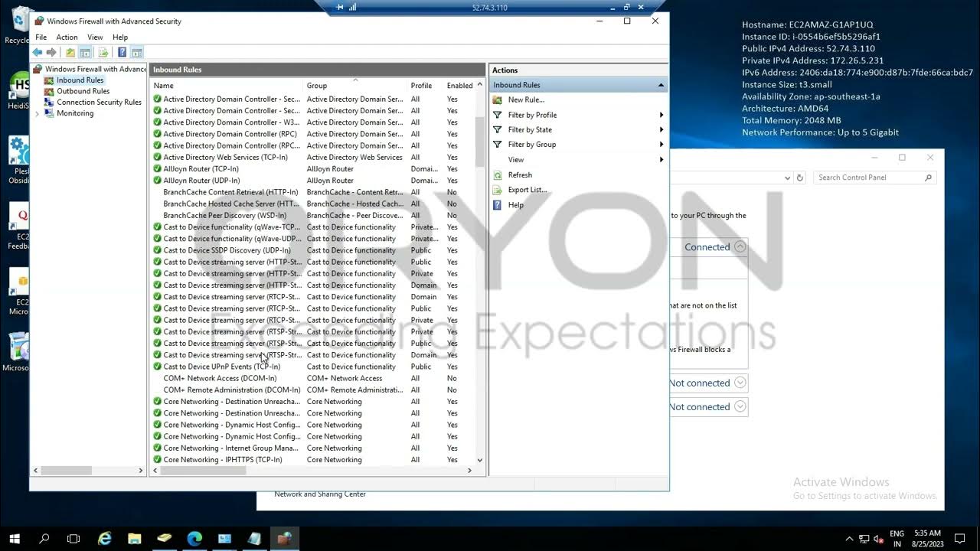980x551 pixels.
Task: Open Internet Explorer from the taskbar
Action: pos(105,539)
